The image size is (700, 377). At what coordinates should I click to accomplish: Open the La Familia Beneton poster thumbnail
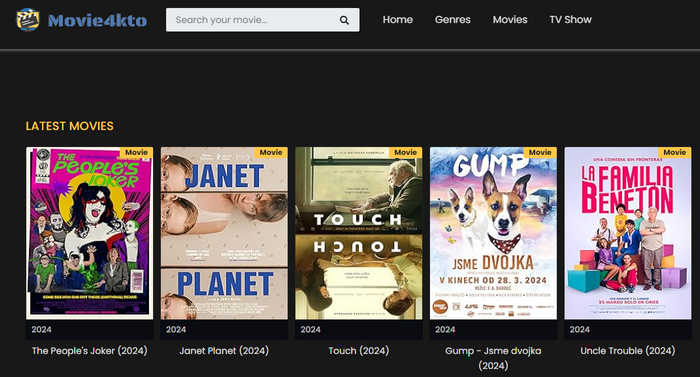[628, 233]
